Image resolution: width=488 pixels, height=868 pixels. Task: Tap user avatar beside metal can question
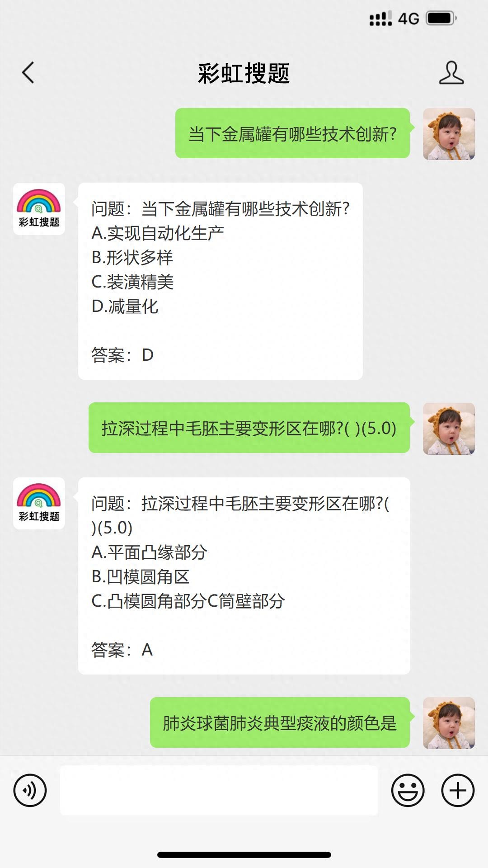click(x=448, y=134)
